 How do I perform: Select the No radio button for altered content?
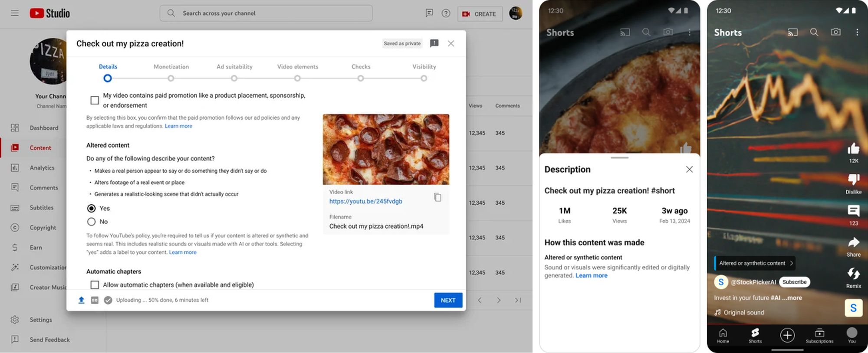click(x=91, y=222)
